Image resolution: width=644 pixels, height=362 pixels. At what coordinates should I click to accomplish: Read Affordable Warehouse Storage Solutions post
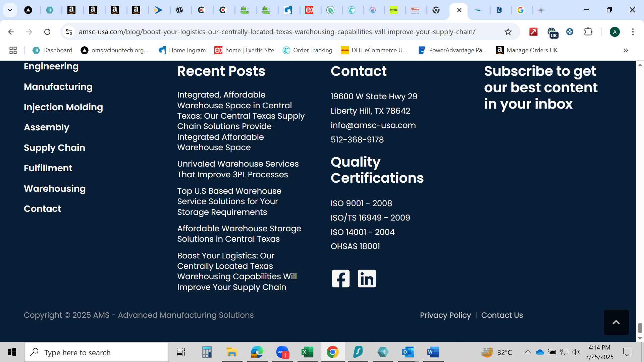coord(239,234)
